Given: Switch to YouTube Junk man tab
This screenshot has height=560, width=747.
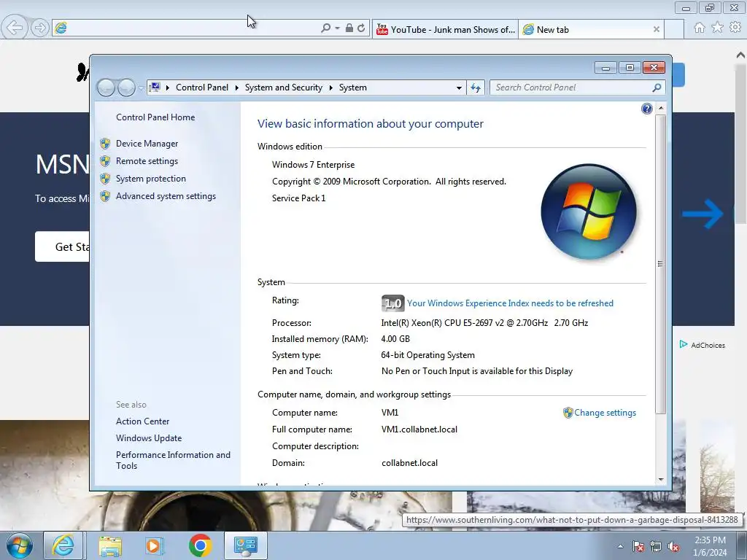Looking at the screenshot, I should pos(445,29).
